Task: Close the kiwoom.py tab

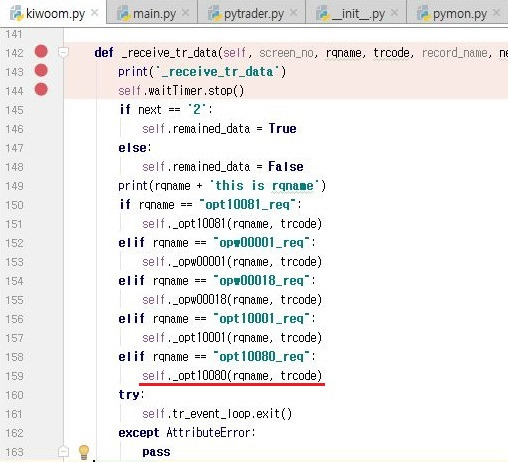Action: tap(95, 13)
